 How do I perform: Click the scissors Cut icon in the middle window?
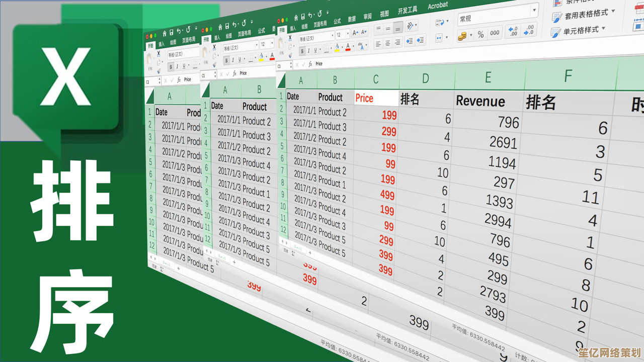[x=214, y=48]
